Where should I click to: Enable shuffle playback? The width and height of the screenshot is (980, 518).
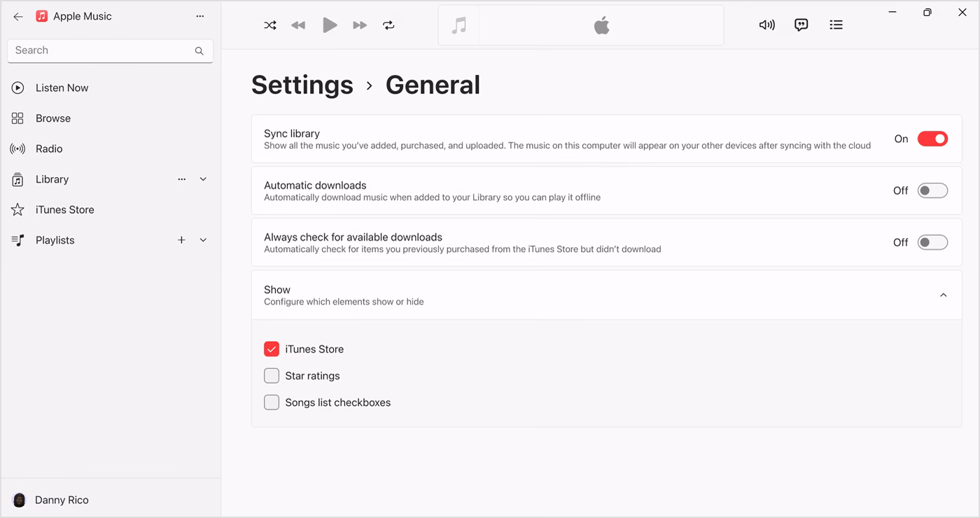click(270, 24)
